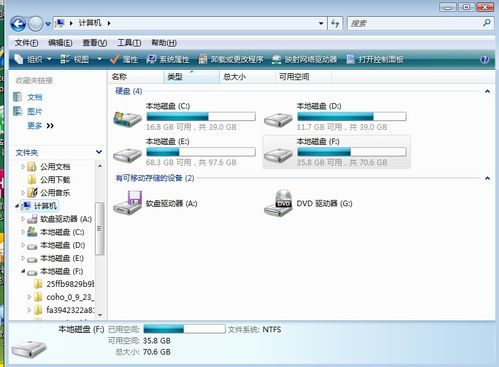The width and height of the screenshot is (499, 367).
Task: Click the search magnifier icon
Action: pyautogui.click(x=486, y=23)
